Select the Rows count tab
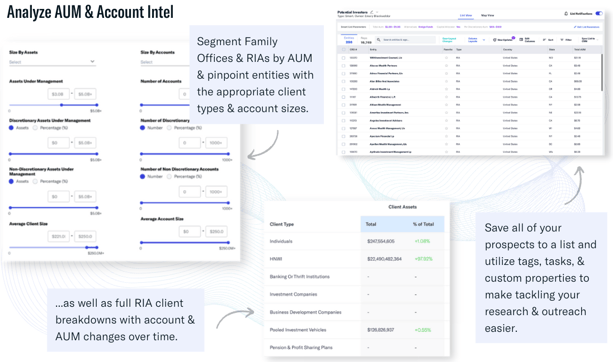 point(366,40)
